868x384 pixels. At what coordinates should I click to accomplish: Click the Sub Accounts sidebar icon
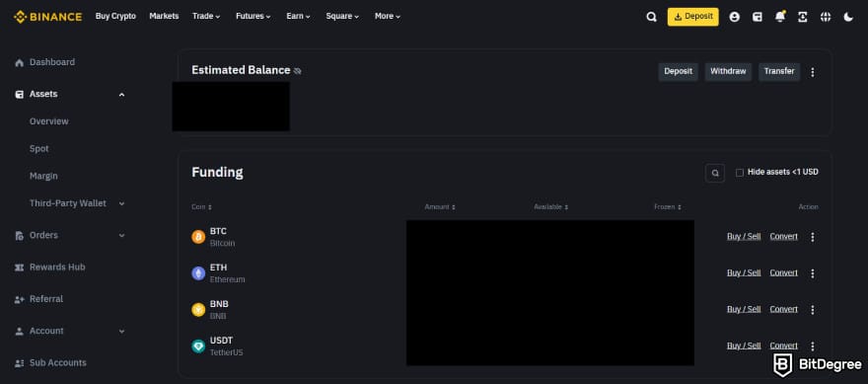[20, 363]
